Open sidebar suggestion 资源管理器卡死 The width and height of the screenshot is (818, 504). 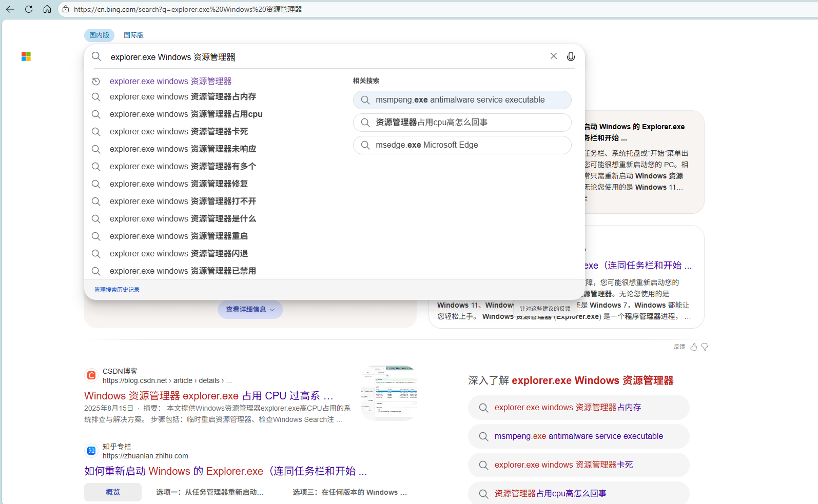pos(578,465)
